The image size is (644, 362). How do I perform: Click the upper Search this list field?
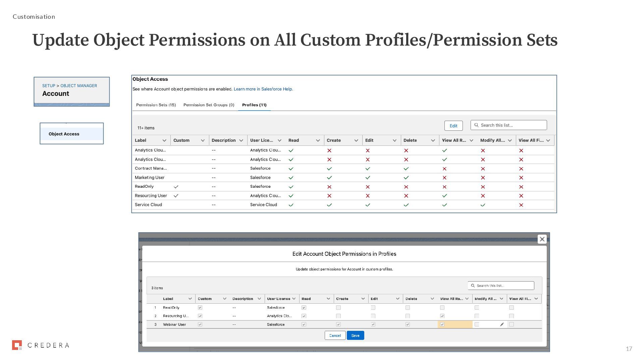coord(512,125)
